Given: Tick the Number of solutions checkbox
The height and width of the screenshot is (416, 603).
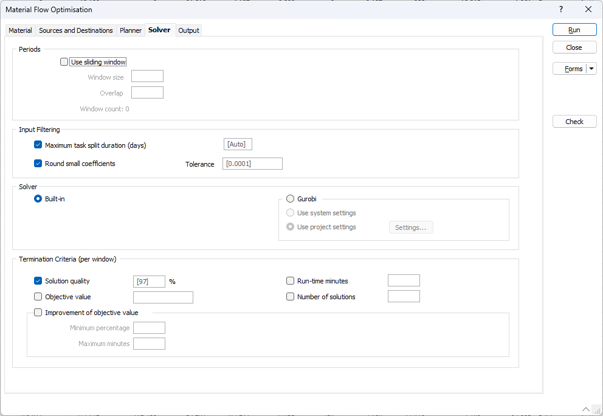Looking at the screenshot, I should pos(290,297).
